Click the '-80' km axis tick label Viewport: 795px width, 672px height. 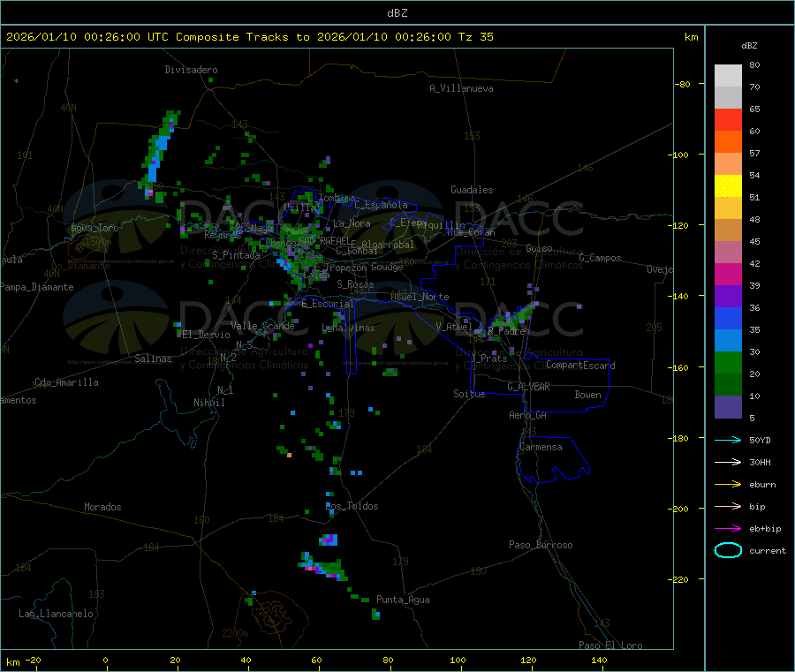pos(683,84)
